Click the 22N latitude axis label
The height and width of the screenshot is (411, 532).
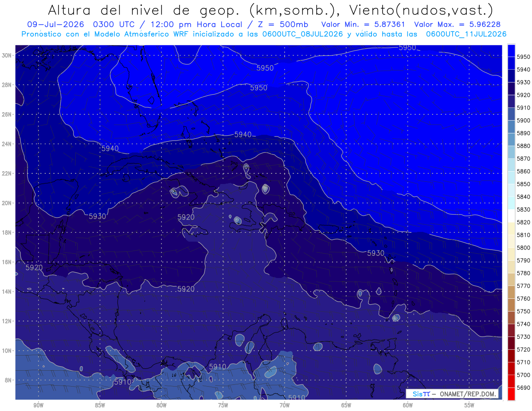8,173
